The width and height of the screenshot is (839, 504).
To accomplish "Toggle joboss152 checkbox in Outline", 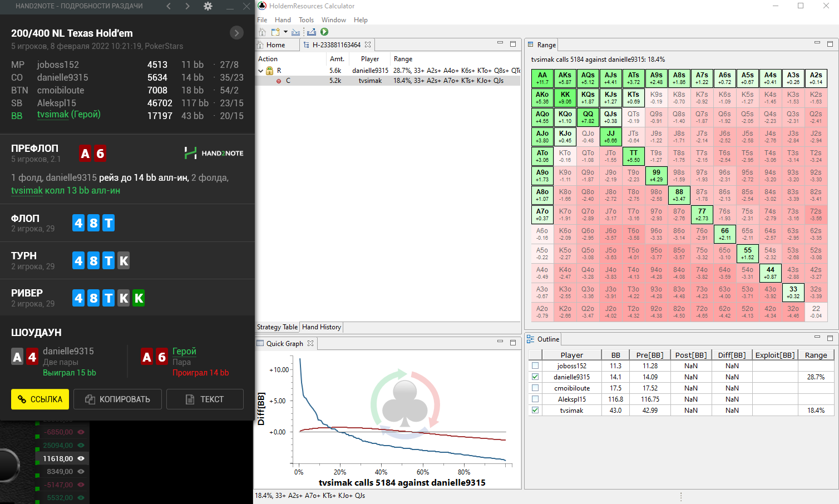I will pos(535,365).
